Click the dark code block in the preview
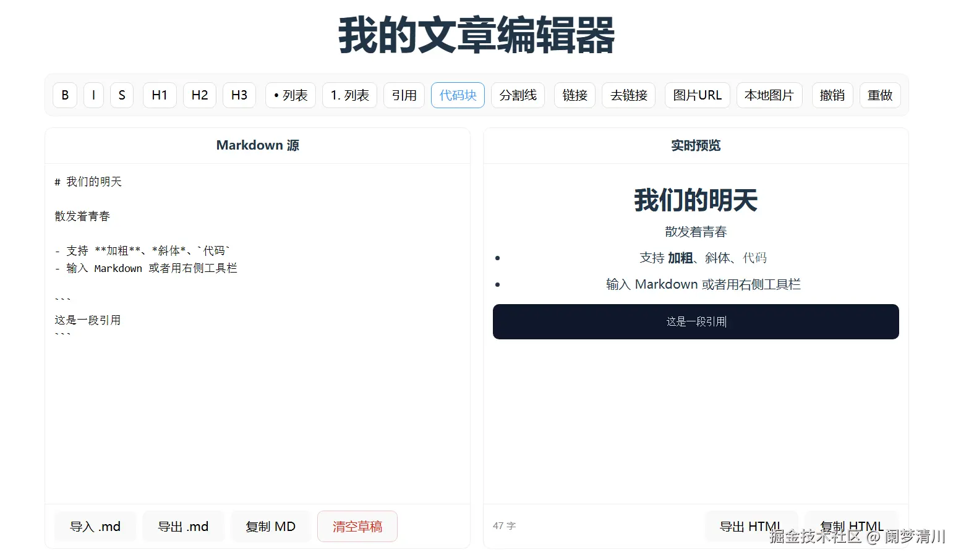961x560 pixels. click(696, 321)
